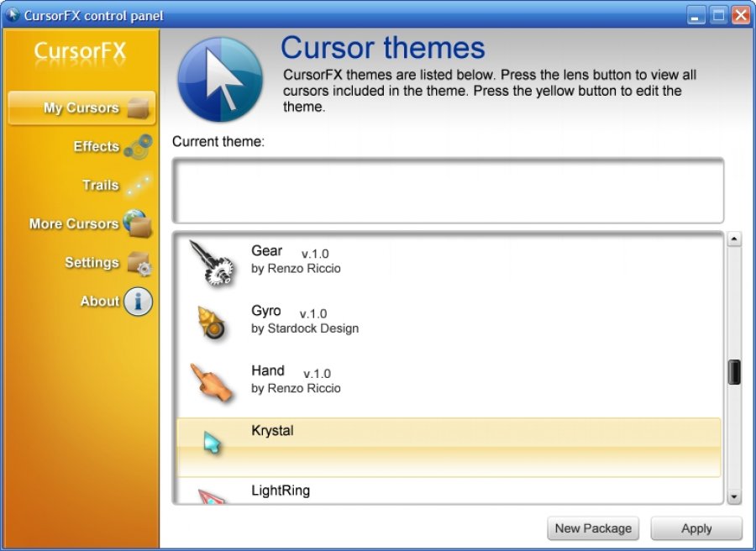Open the My Cursors section
The width and height of the screenshot is (756, 551).
pyautogui.click(x=81, y=108)
